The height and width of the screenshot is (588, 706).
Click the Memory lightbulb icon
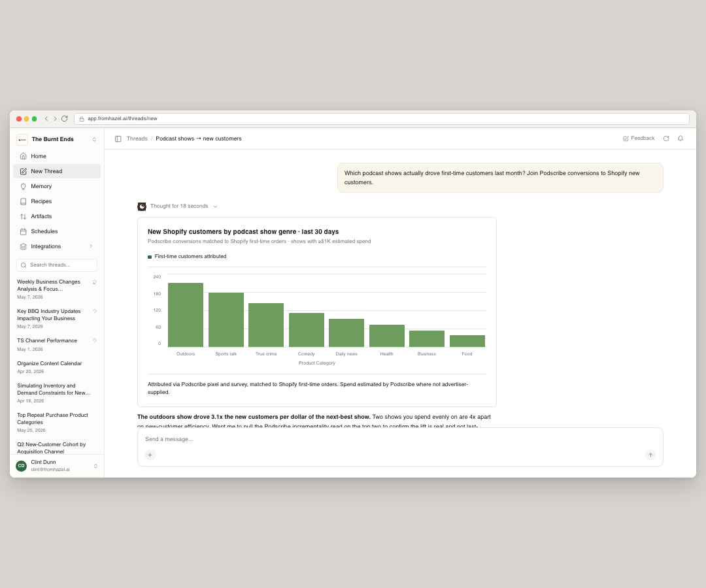point(24,186)
